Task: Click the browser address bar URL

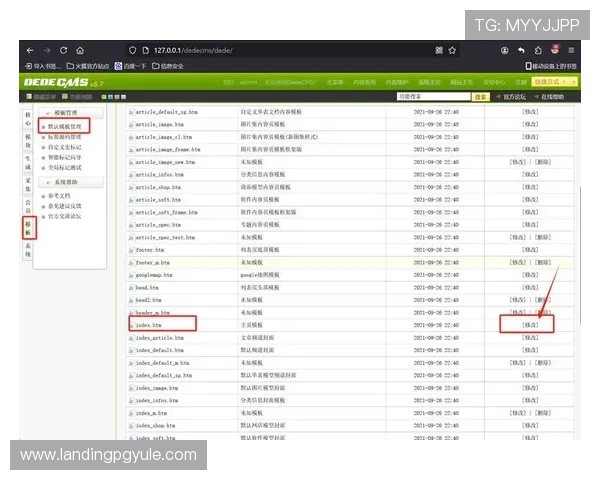Action: pos(190,50)
